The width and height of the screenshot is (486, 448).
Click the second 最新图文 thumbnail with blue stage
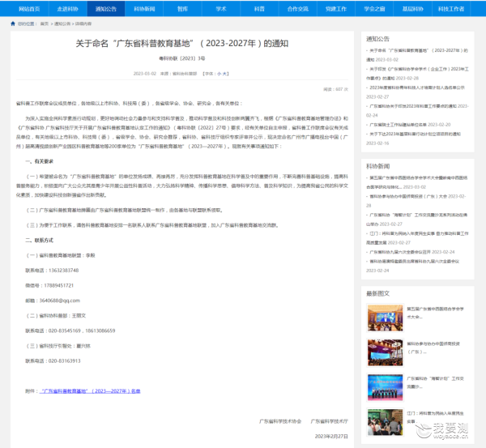[386, 352]
